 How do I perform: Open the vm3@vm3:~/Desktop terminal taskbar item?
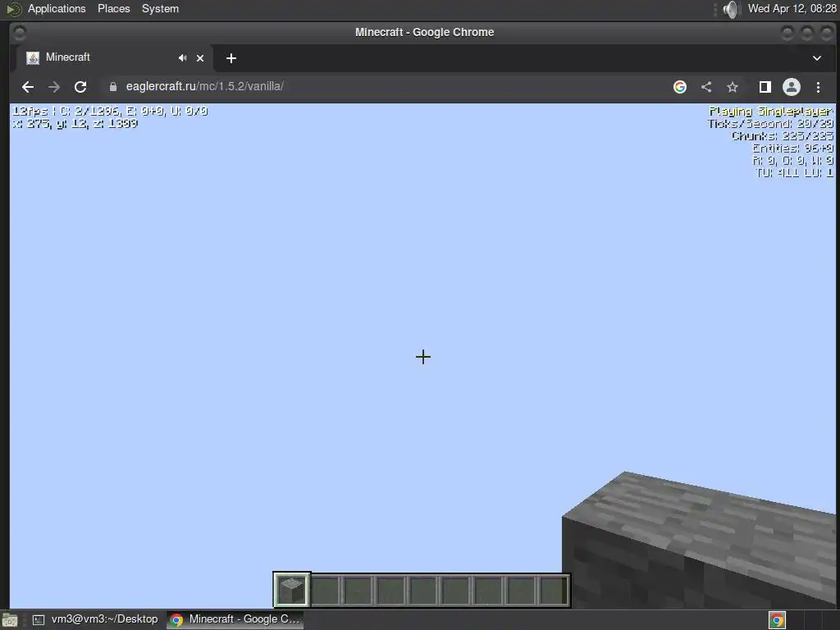click(x=95, y=619)
